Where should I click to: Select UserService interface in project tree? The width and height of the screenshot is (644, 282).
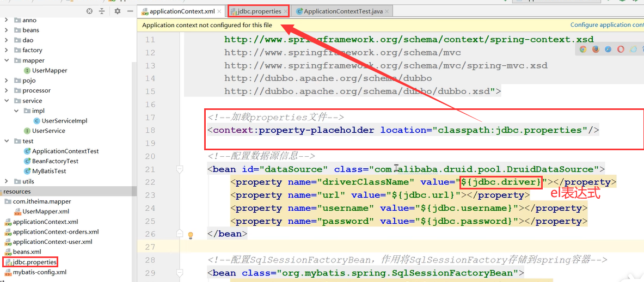[44, 131]
